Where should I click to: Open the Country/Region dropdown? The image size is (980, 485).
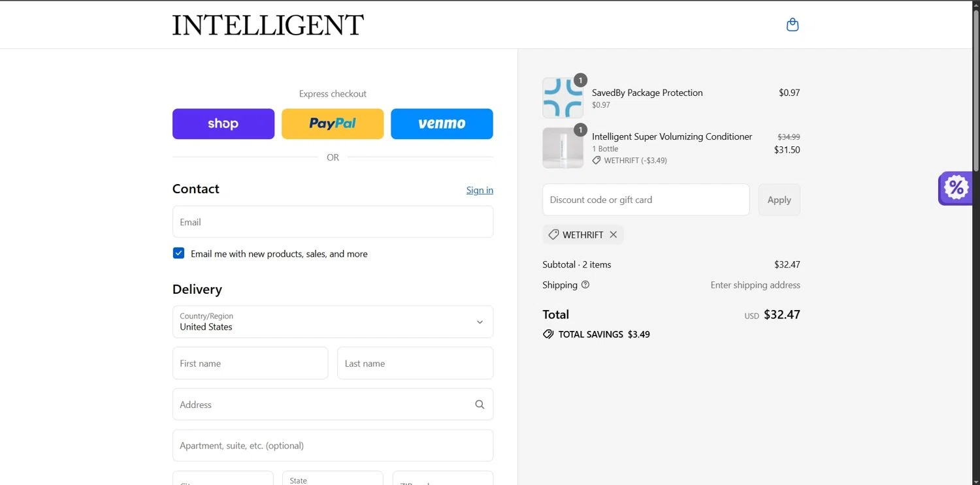(333, 322)
